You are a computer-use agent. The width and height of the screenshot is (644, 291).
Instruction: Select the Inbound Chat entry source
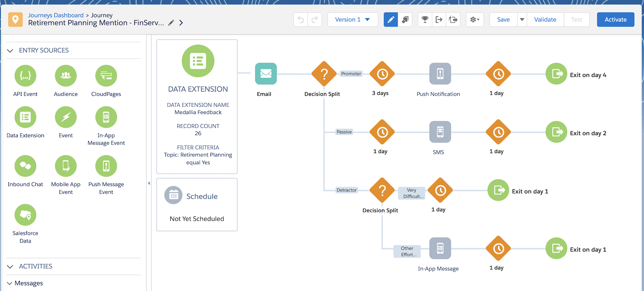click(25, 166)
